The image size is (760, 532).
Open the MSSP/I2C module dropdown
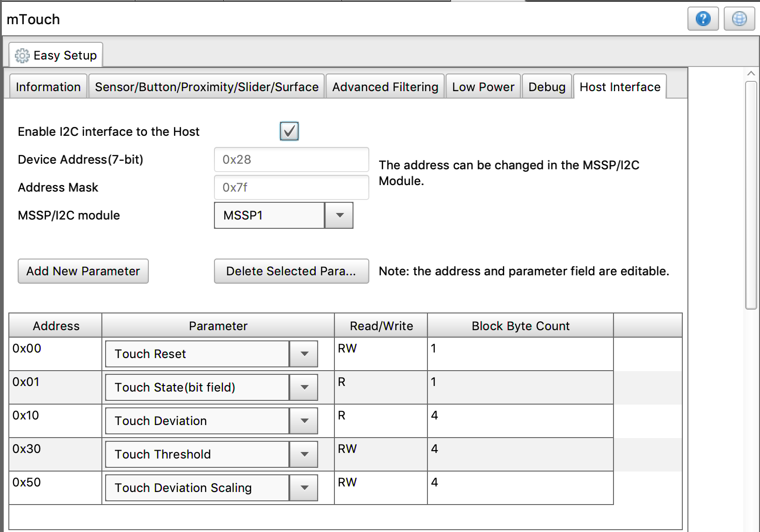339,215
